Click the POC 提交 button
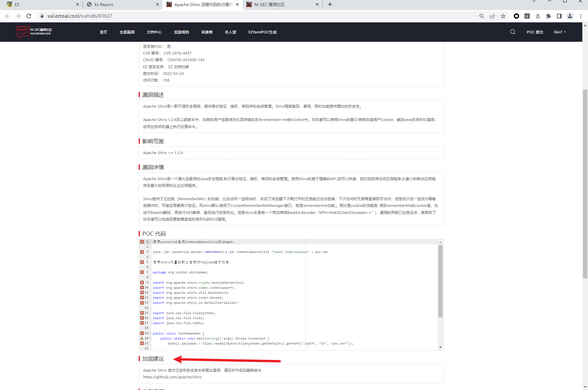The image size is (588, 390). point(535,32)
